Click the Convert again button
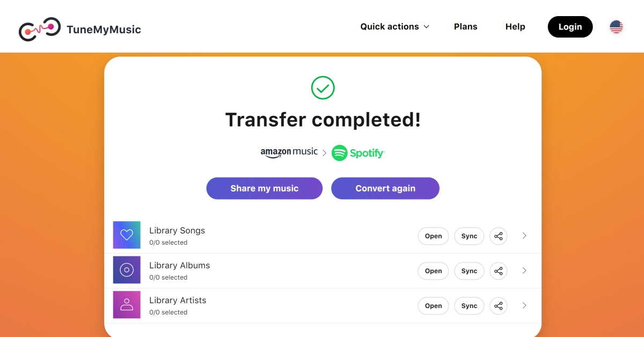The width and height of the screenshot is (644, 337). point(385,188)
